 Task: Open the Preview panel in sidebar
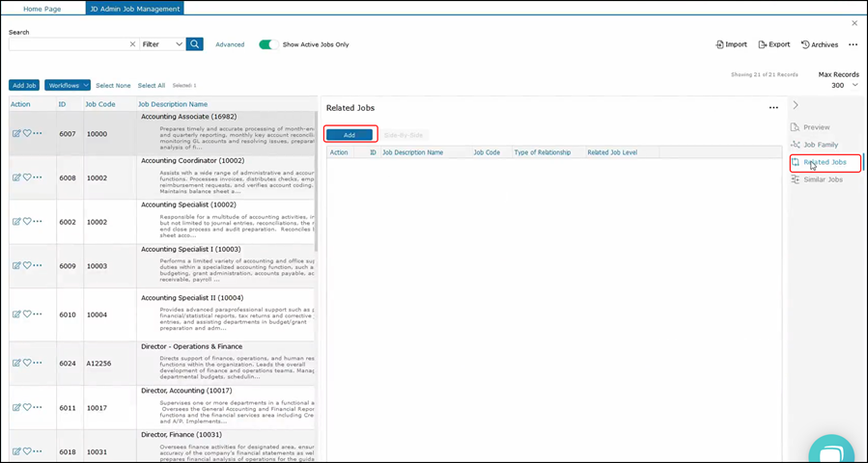point(816,127)
